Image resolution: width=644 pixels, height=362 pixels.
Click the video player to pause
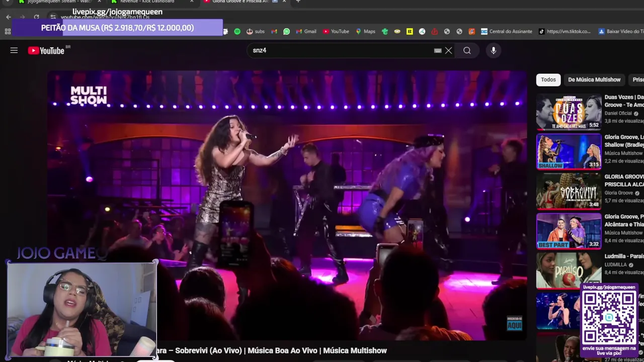[287, 205]
